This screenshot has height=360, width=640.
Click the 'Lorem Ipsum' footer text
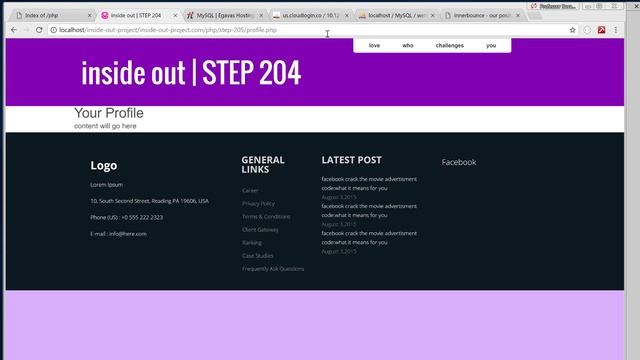(107, 184)
